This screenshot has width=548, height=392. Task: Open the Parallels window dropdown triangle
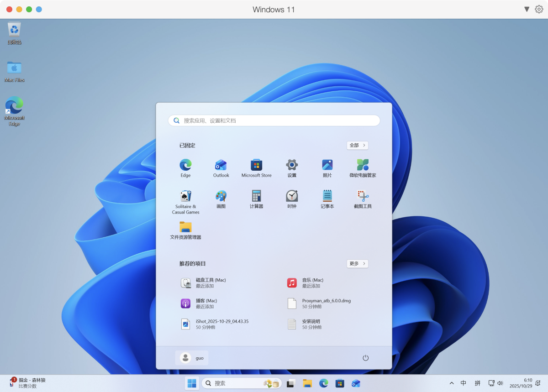coord(527,9)
